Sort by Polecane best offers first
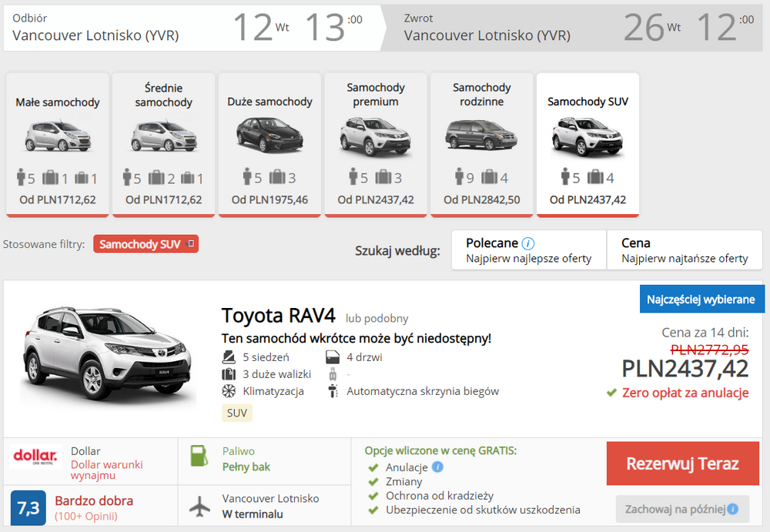The height and width of the screenshot is (532, 770). (529, 250)
